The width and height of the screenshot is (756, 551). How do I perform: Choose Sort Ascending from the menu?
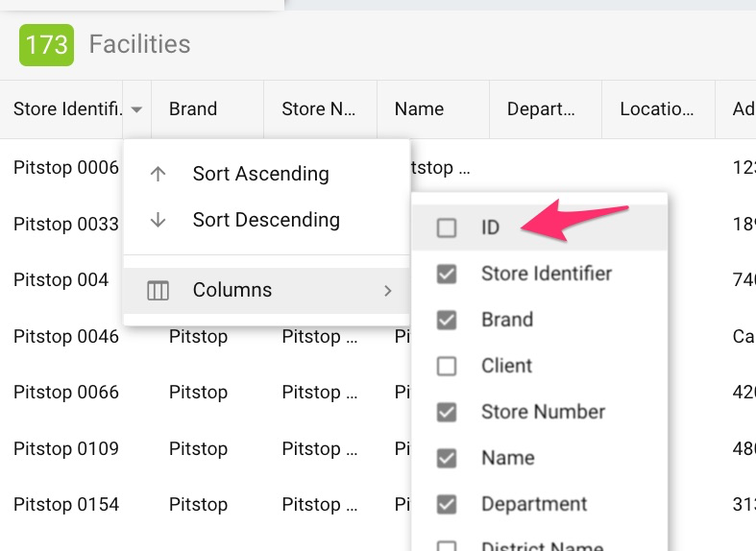click(x=260, y=174)
